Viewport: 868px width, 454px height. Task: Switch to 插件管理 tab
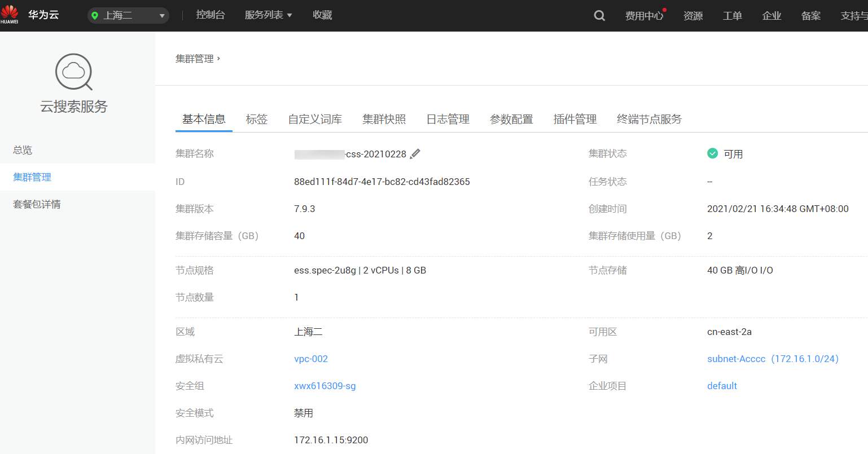(x=575, y=119)
